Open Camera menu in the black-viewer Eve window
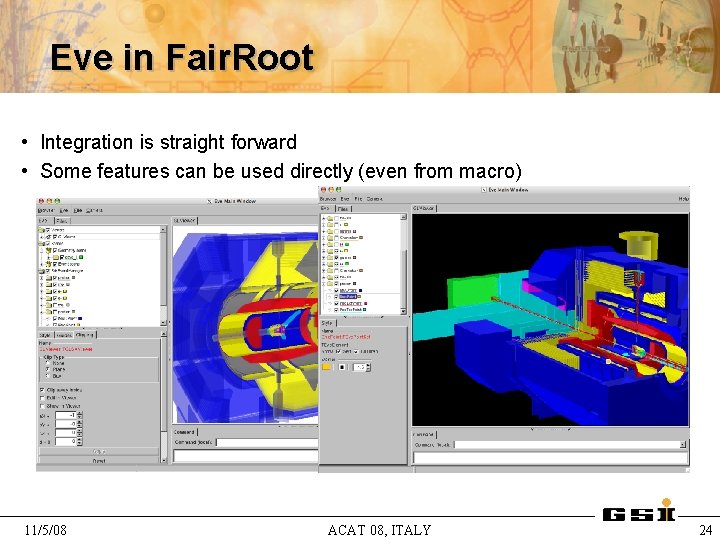 375,199
